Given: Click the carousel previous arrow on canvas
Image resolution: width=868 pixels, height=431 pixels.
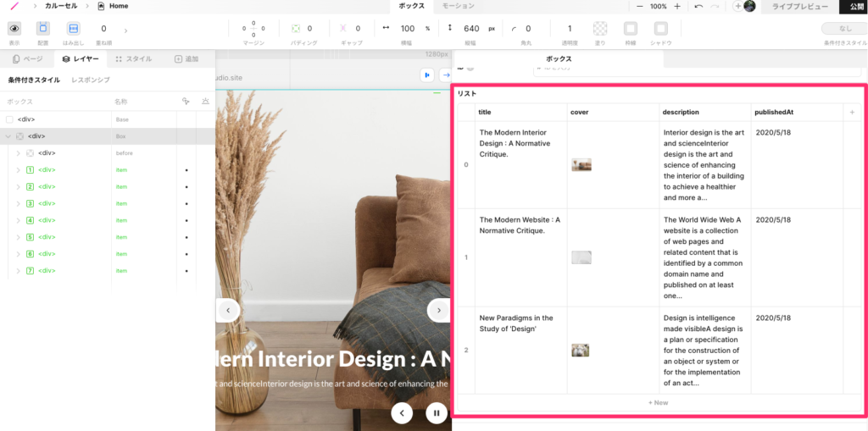Looking at the screenshot, I should 229,311.
